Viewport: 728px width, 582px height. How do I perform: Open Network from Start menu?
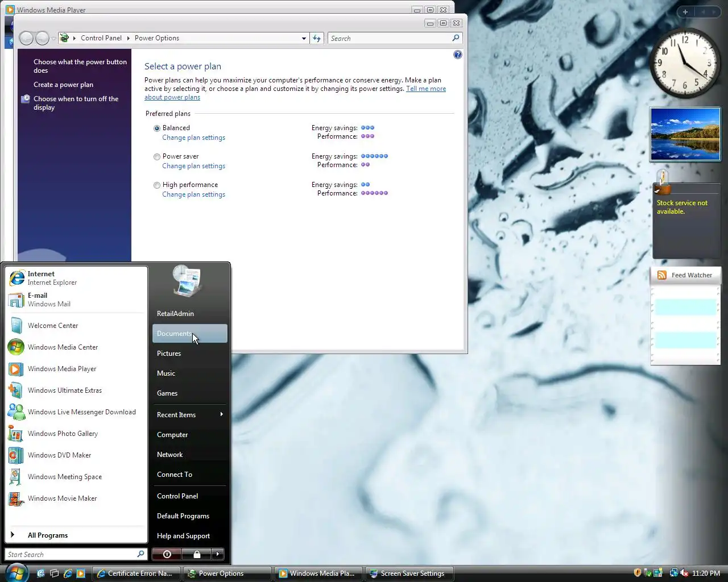[189, 455]
